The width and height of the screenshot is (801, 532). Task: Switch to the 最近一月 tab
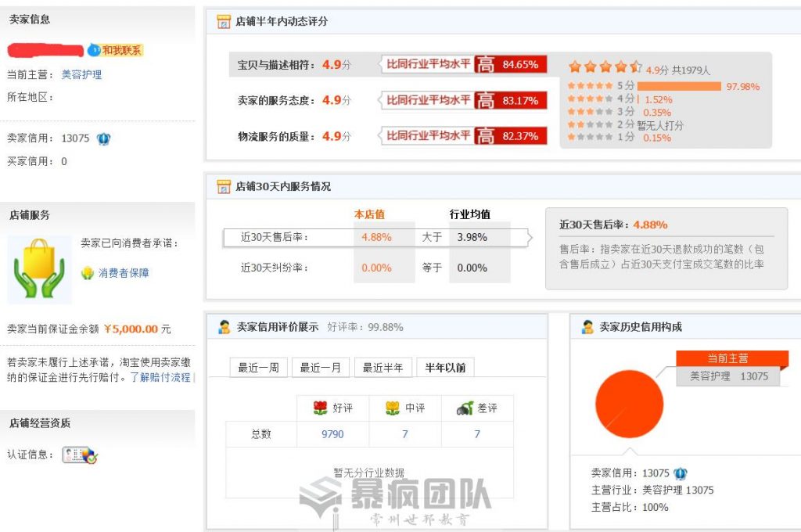click(x=320, y=368)
